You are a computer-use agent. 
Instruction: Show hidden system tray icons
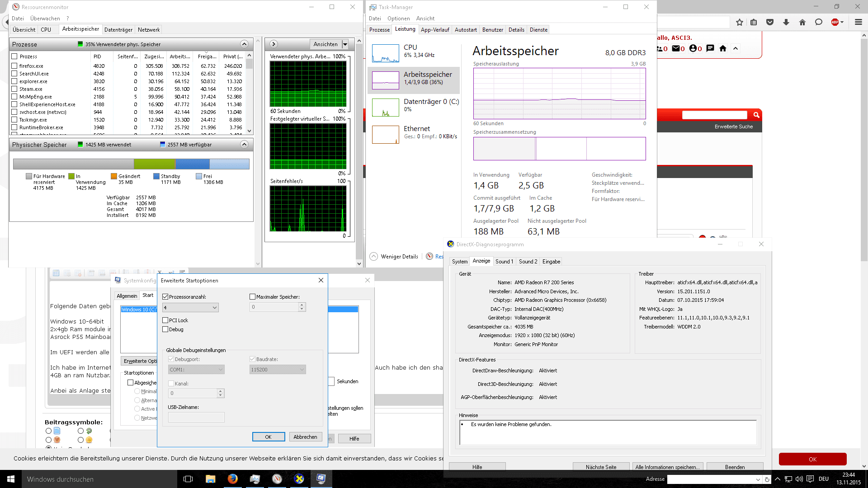[777, 479]
